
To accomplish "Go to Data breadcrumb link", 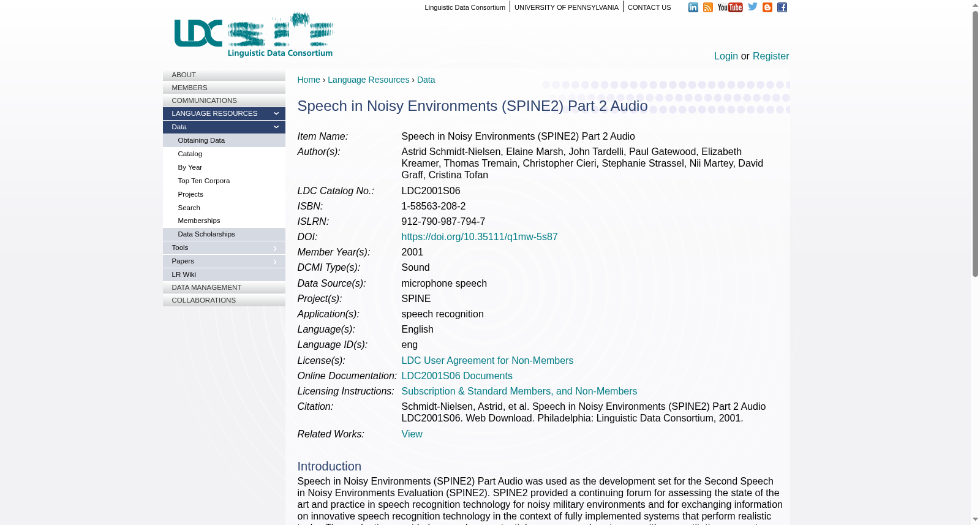I will (x=426, y=80).
